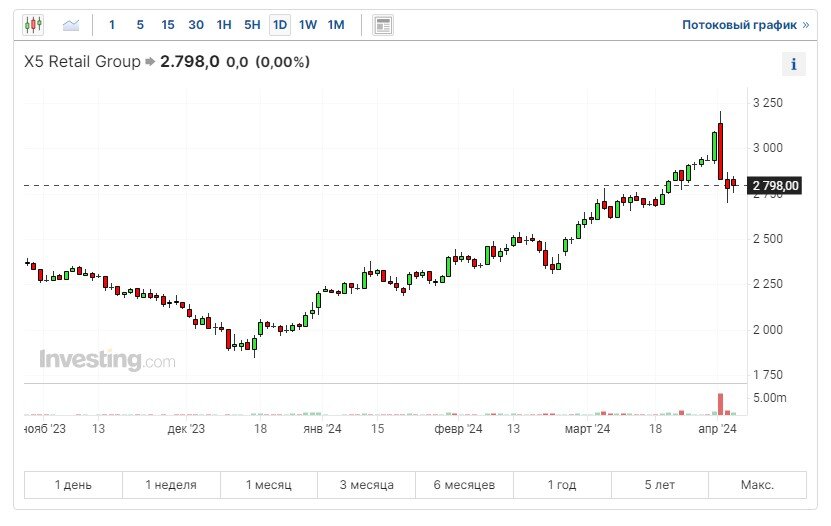Click the X5 Retail Group title
The width and height of the screenshot is (831, 526).
point(82,61)
